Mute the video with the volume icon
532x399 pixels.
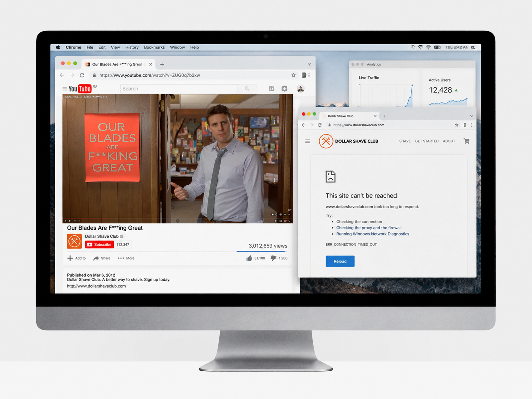click(70, 221)
